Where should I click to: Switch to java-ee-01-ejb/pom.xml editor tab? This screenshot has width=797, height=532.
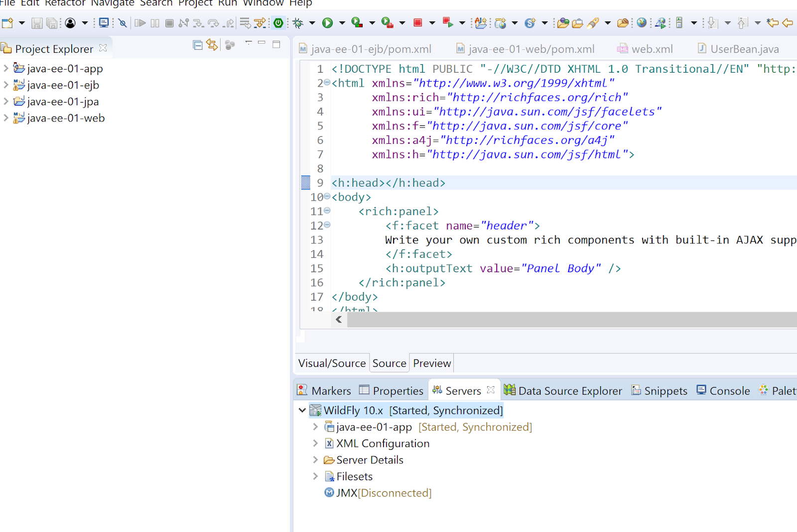coord(365,49)
